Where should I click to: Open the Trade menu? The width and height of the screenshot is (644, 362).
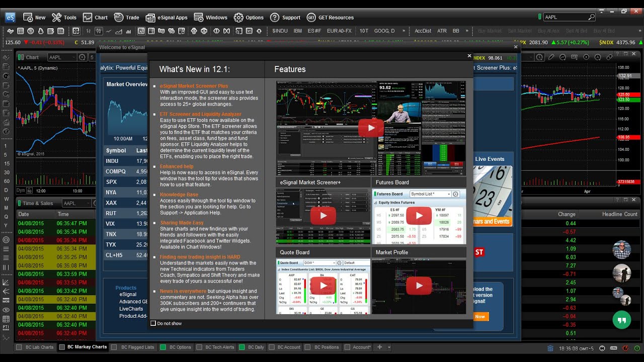click(126, 18)
